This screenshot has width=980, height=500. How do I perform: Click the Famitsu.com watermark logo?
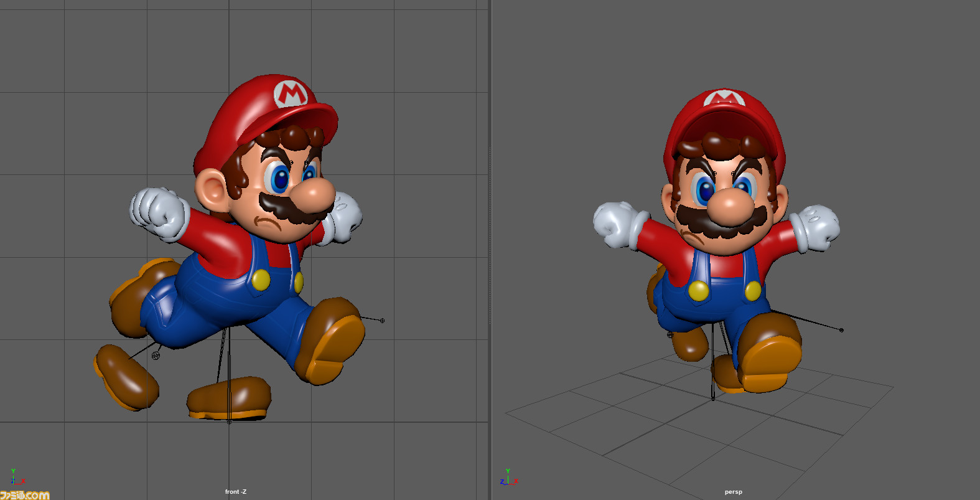(x=25, y=495)
